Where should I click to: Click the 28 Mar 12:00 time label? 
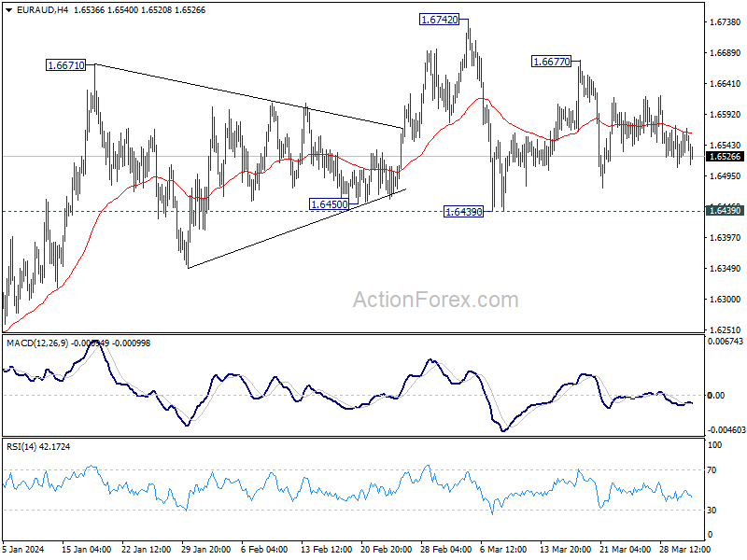(684, 549)
